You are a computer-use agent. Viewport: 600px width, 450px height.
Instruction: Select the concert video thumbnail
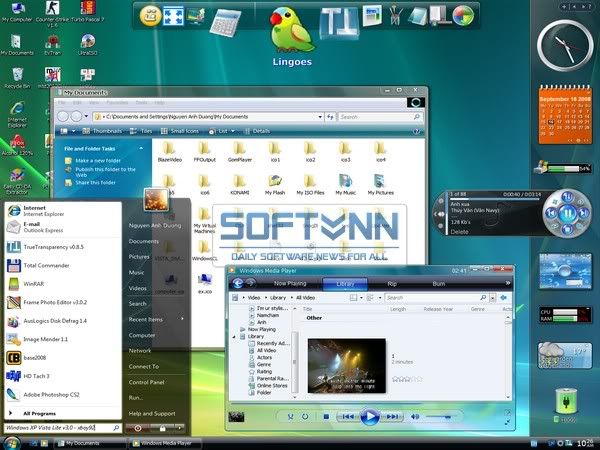click(347, 365)
